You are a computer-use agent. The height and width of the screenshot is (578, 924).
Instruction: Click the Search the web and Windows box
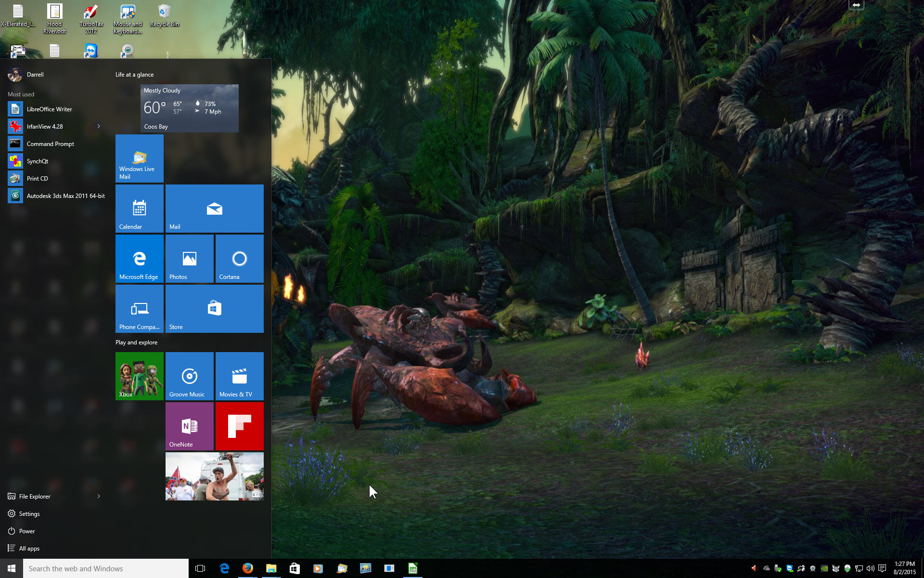point(106,568)
